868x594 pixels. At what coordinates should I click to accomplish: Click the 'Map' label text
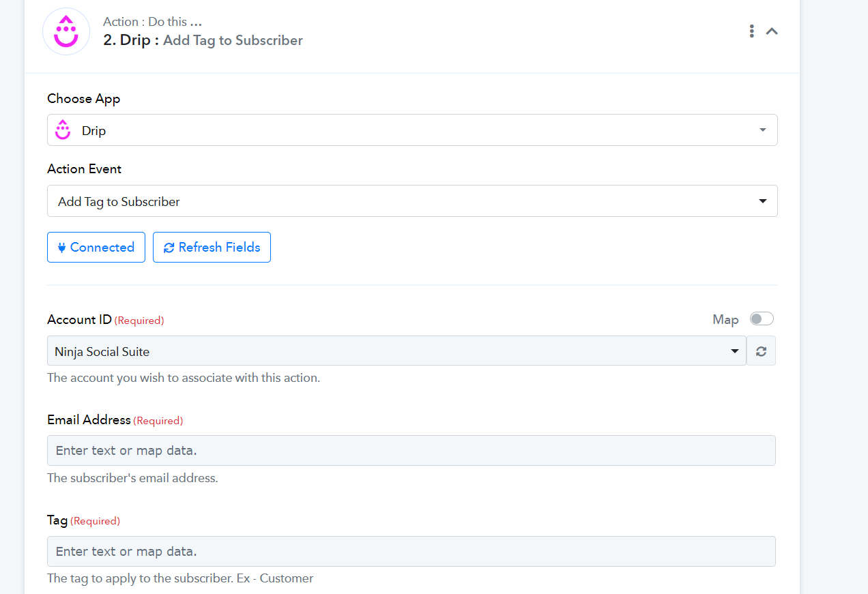click(725, 319)
